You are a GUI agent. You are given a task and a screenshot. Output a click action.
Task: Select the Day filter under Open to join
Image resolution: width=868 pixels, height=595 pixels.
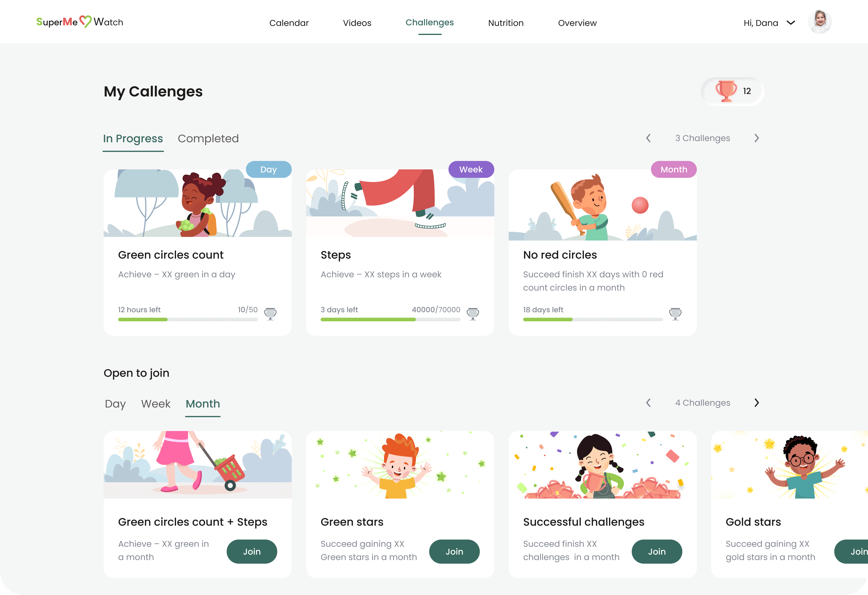point(115,404)
